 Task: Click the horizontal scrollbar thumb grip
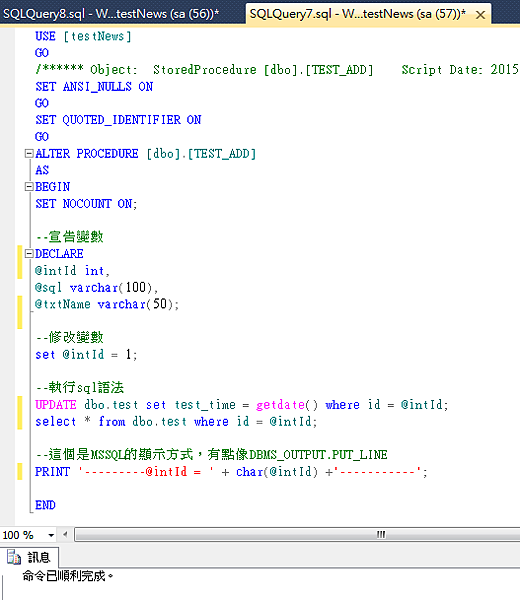tap(381, 535)
